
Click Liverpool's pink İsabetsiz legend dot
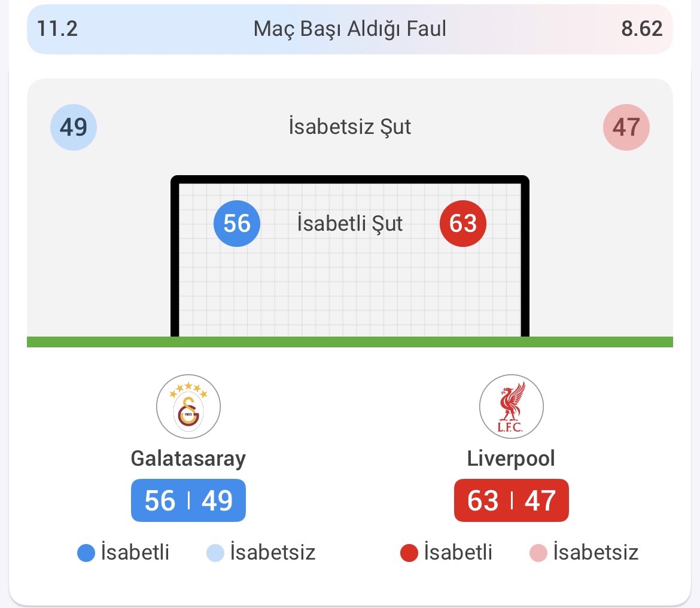(x=538, y=553)
